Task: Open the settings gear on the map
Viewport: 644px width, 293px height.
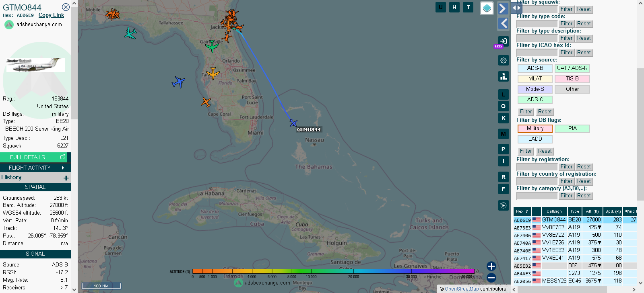Action: [x=504, y=60]
